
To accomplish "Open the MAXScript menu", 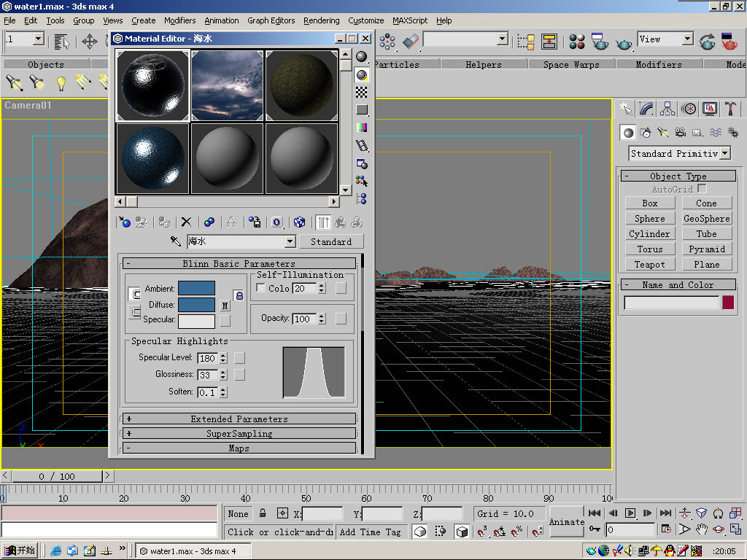I will click(x=410, y=20).
